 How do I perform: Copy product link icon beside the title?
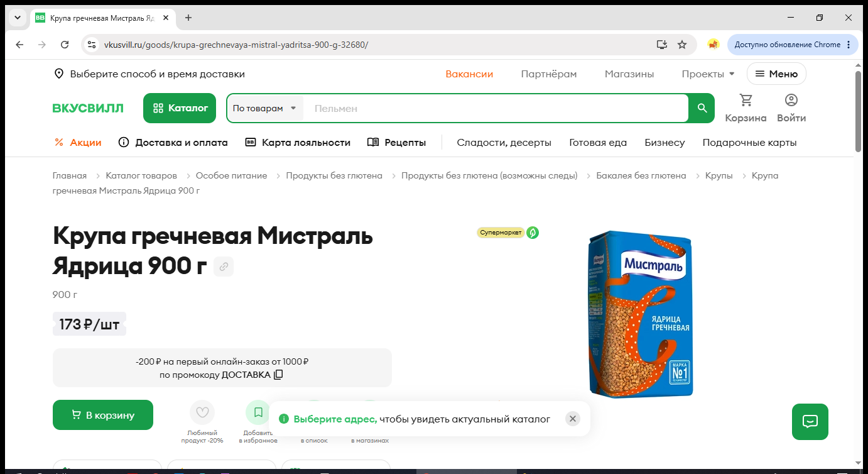[x=224, y=267]
